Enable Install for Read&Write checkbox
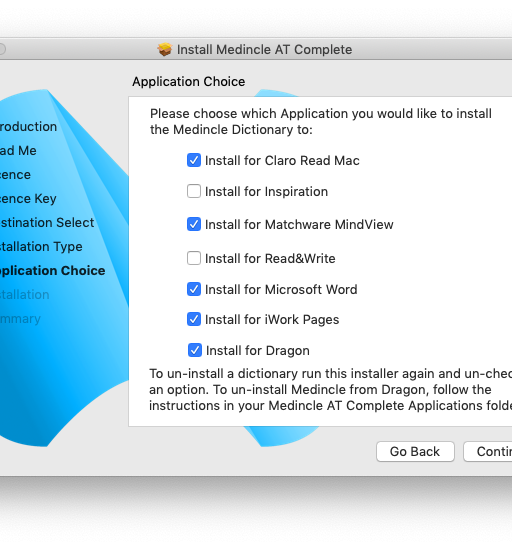This screenshot has width=512, height=550. [x=194, y=258]
